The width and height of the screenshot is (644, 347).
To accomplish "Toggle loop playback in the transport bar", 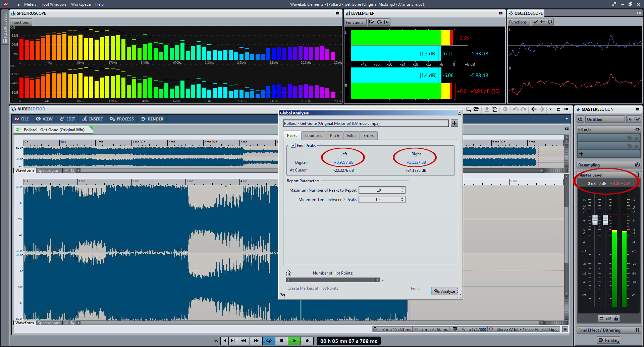I will point(269,341).
